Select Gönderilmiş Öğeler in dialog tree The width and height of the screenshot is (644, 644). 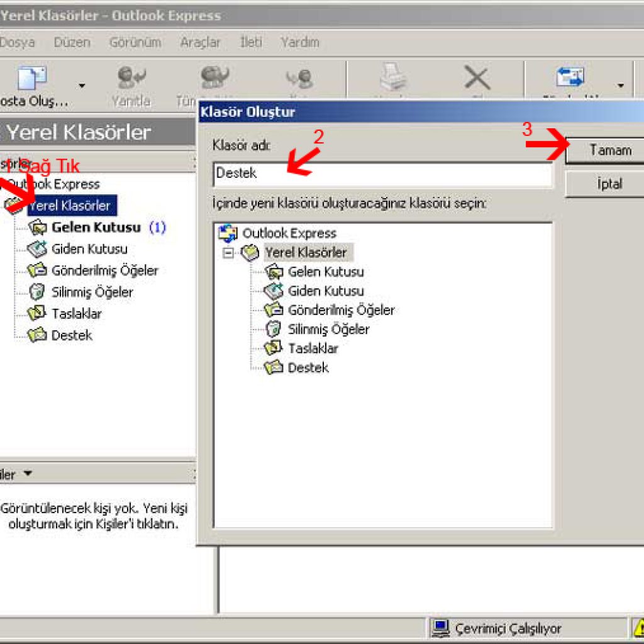coord(341,310)
